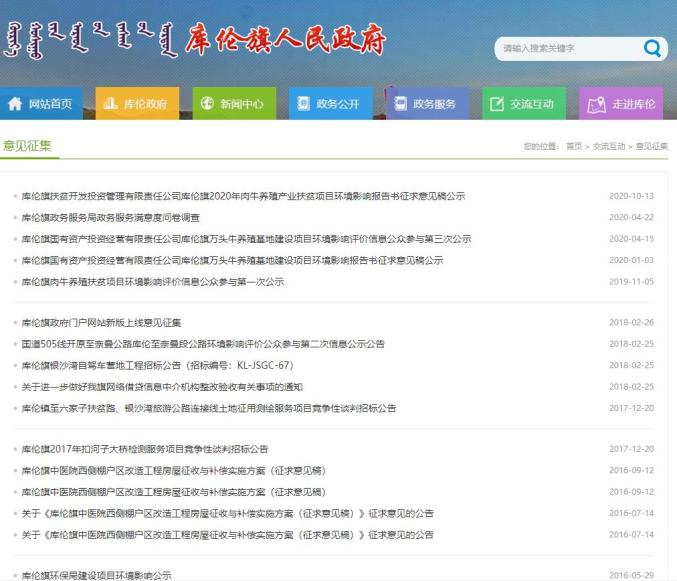Image resolution: width=677 pixels, height=581 pixels.
Task: Select the 意见征集 section tab
Action: click(30, 146)
